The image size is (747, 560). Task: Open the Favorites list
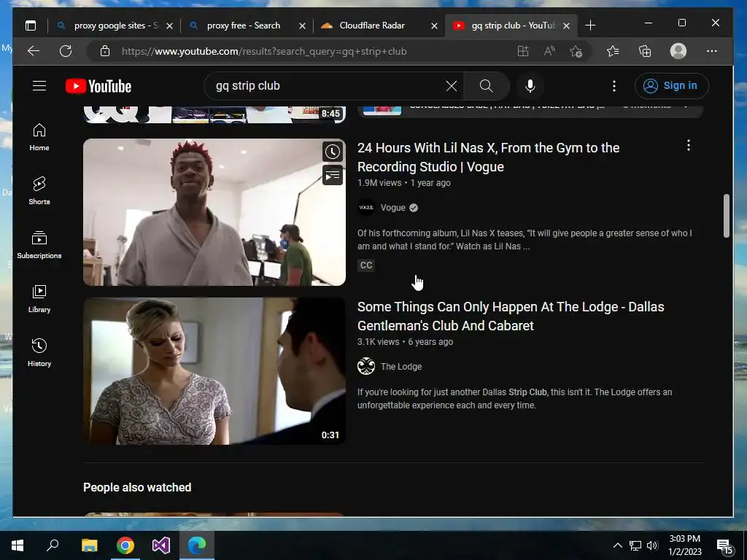(613, 51)
